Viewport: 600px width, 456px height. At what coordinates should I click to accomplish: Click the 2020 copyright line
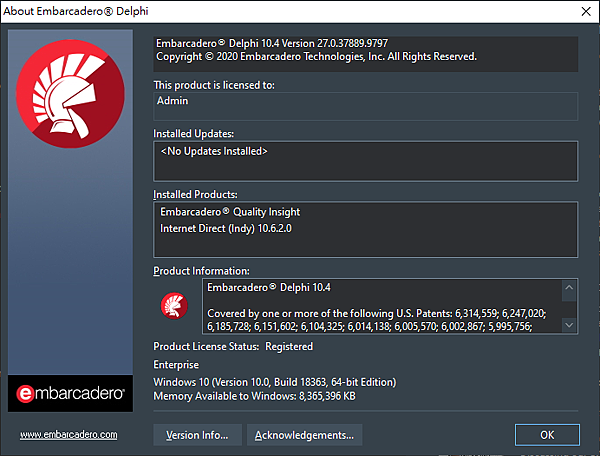pos(316,57)
